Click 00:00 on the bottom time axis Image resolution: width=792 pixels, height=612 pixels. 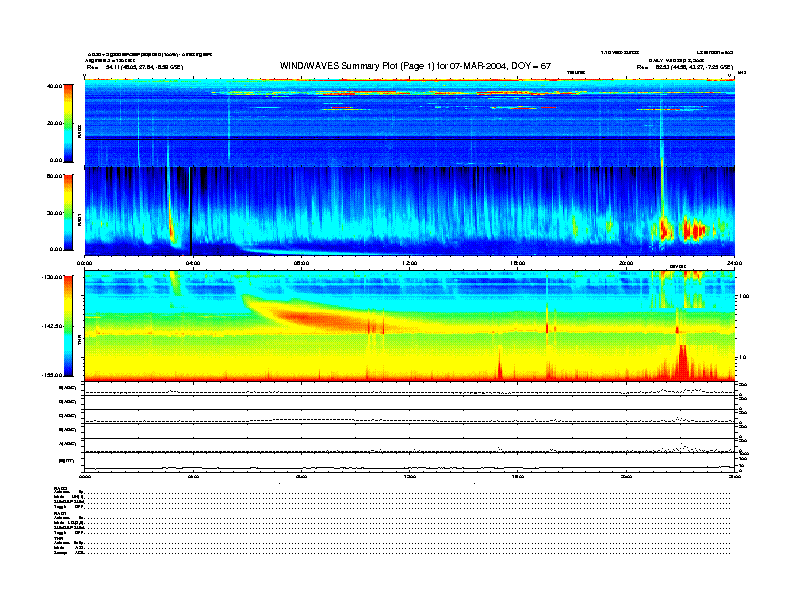click(x=85, y=477)
